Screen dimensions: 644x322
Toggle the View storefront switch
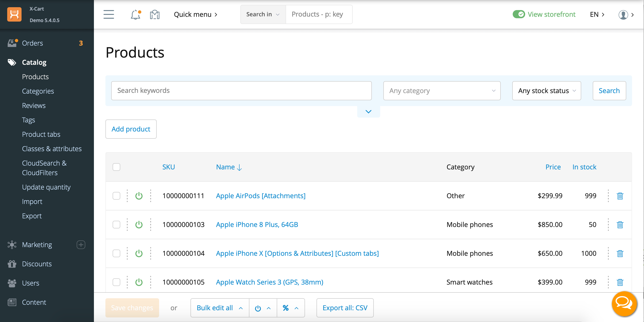click(x=519, y=14)
